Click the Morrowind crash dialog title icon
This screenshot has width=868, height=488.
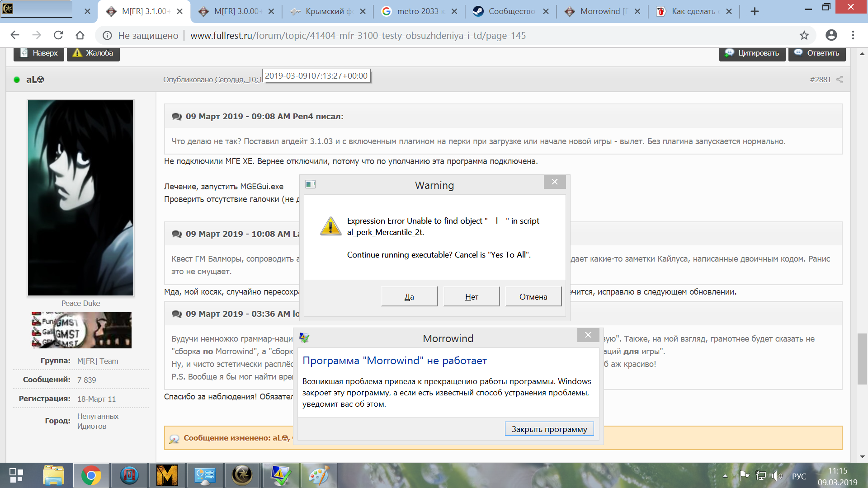(x=304, y=338)
